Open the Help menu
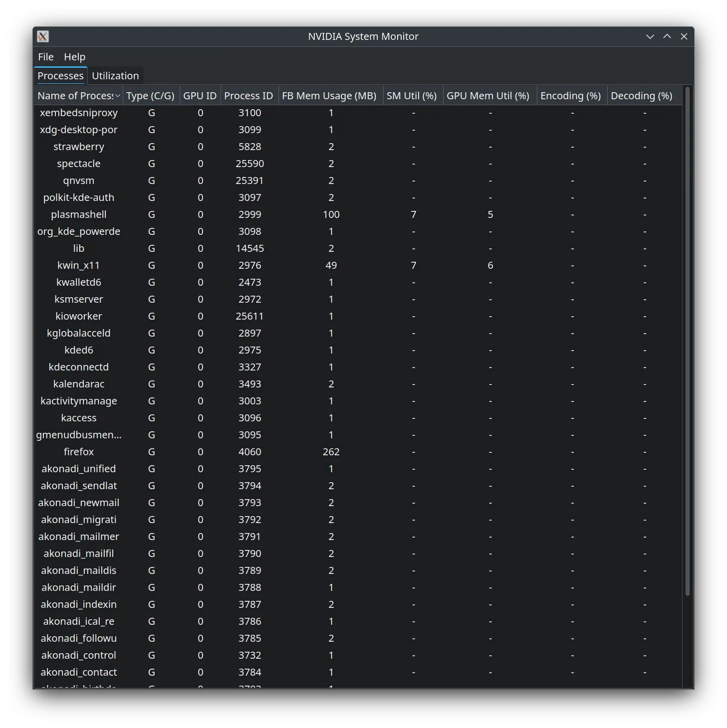 (x=74, y=57)
